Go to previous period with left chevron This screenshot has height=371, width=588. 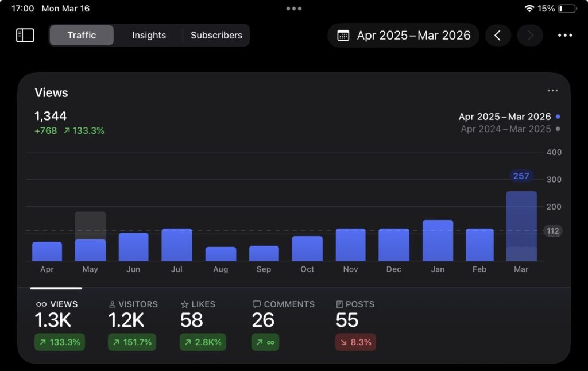point(498,36)
